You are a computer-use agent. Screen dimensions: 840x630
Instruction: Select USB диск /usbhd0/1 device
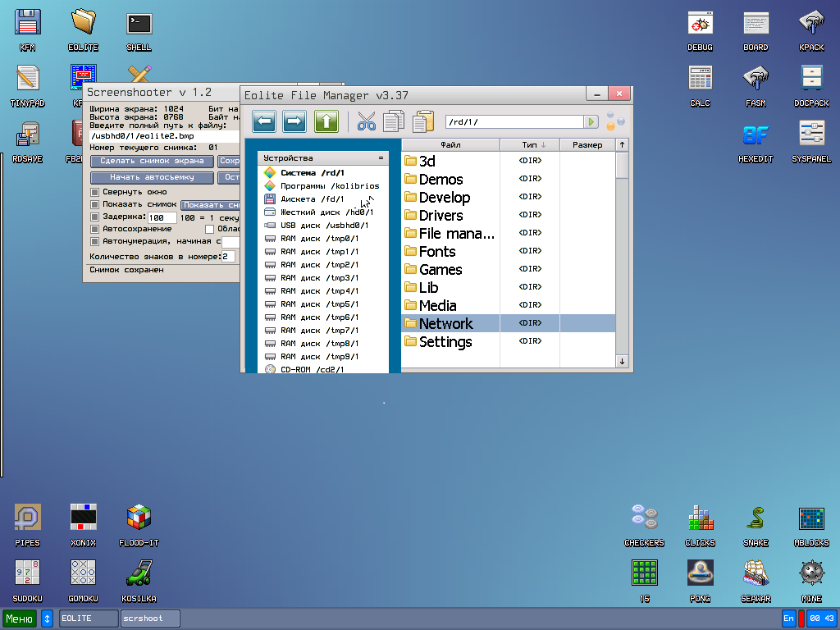coord(324,226)
